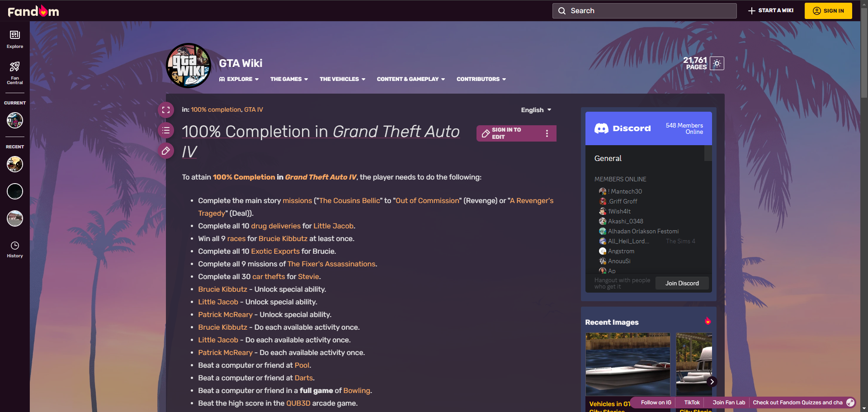This screenshot has width=868, height=412.
Task: Click SIGN IN TO EDIT button
Action: point(508,133)
